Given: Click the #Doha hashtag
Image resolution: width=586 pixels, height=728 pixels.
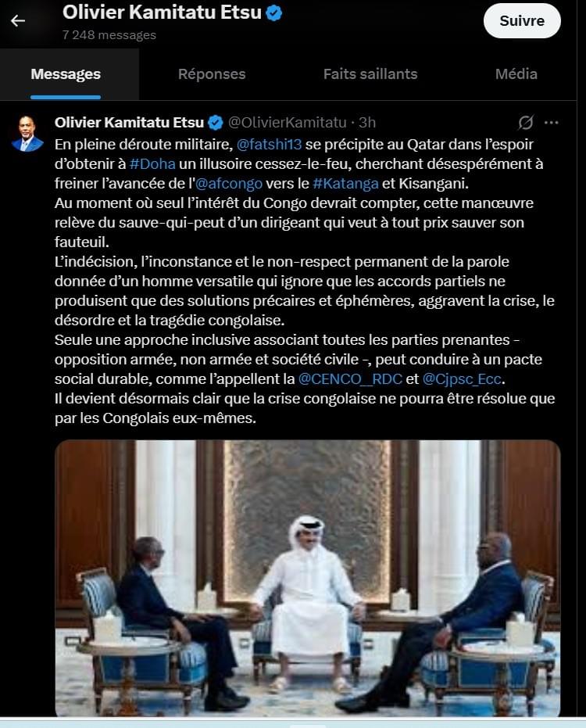Looking at the screenshot, I should 152,164.
